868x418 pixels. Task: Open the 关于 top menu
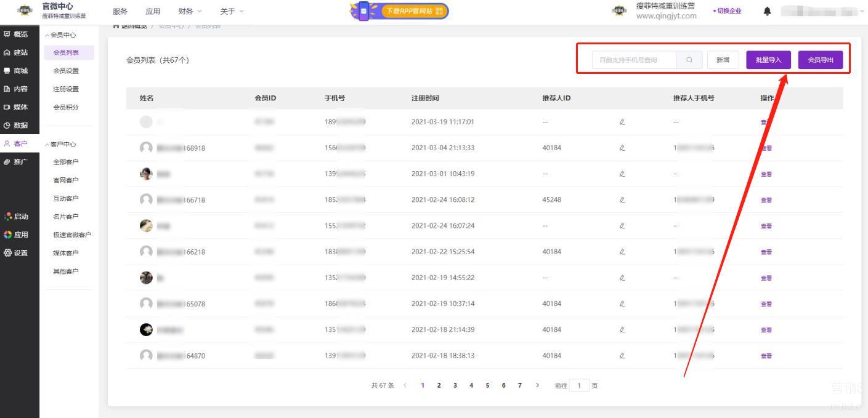coord(232,11)
